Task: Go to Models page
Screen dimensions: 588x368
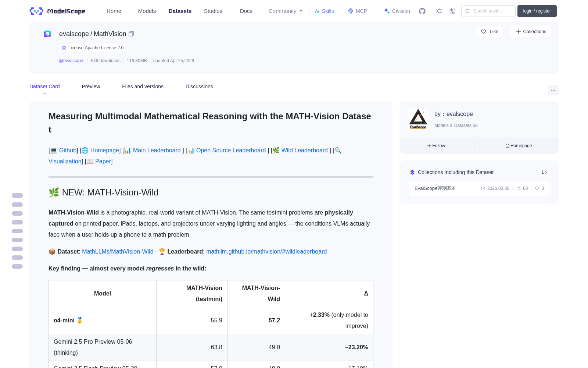Action: pyautogui.click(x=147, y=11)
